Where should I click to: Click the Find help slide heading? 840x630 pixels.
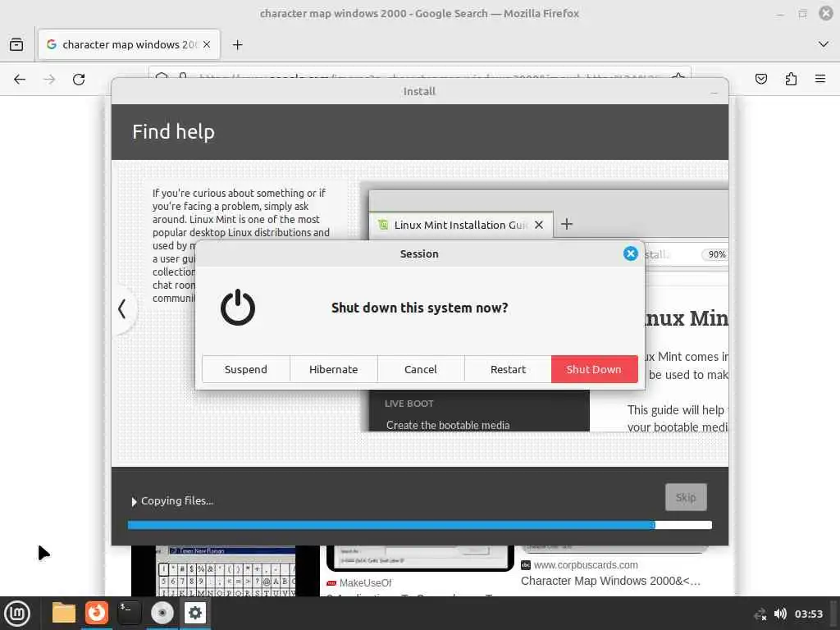(174, 132)
